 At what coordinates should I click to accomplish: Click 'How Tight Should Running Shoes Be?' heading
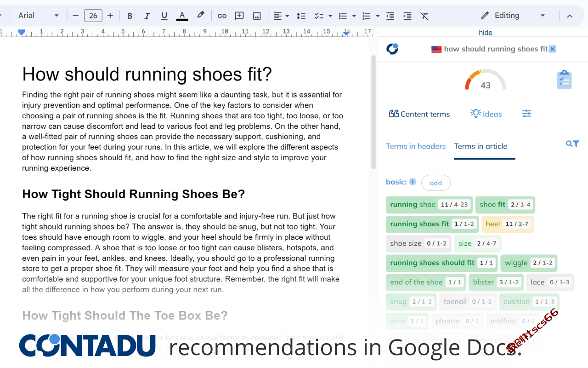point(133,194)
